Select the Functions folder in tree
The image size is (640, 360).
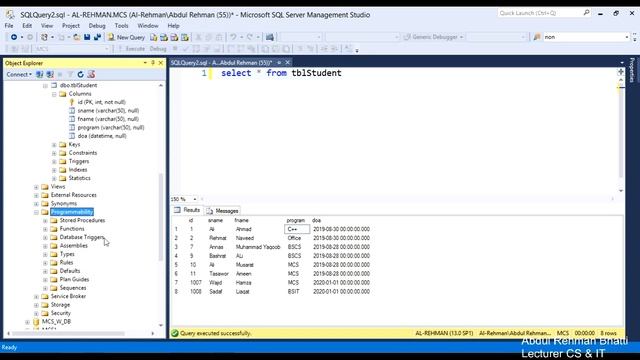[72, 229]
